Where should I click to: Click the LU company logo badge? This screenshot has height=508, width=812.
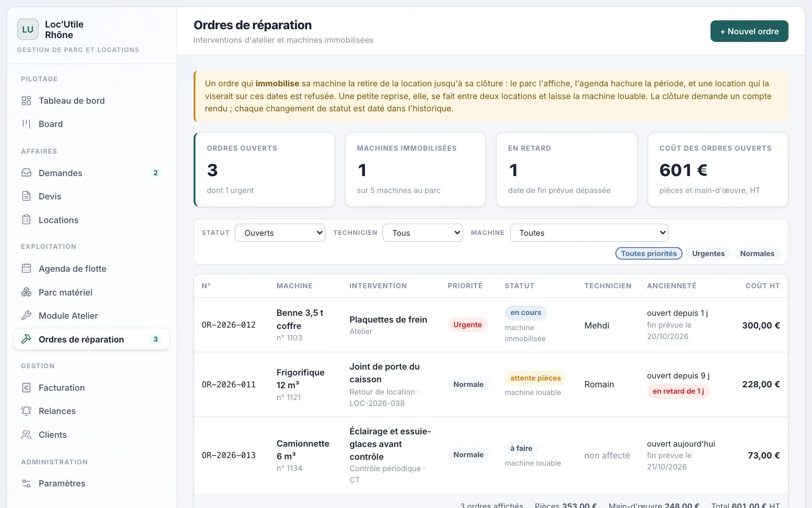(28, 29)
